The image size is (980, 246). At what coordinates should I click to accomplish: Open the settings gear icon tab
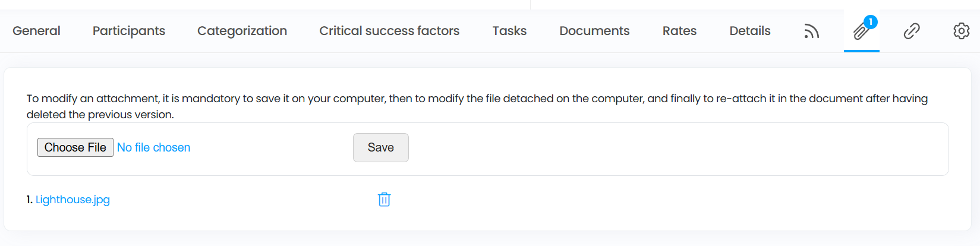coord(961,31)
